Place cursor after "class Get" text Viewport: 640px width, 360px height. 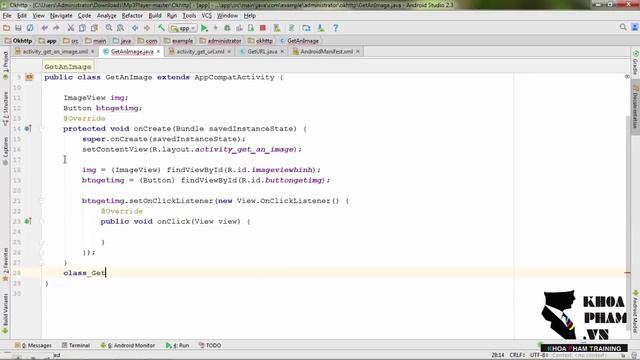[106, 273]
